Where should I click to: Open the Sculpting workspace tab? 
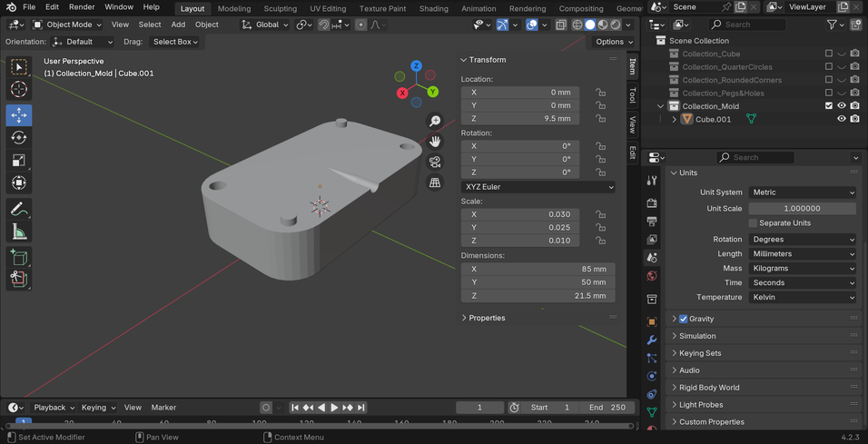(x=280, y=8)
